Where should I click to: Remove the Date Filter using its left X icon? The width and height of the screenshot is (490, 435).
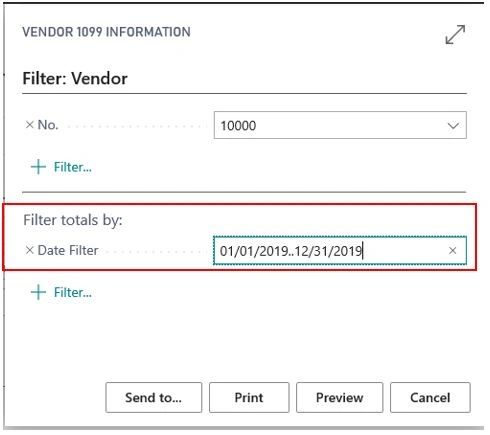point(30,250)
